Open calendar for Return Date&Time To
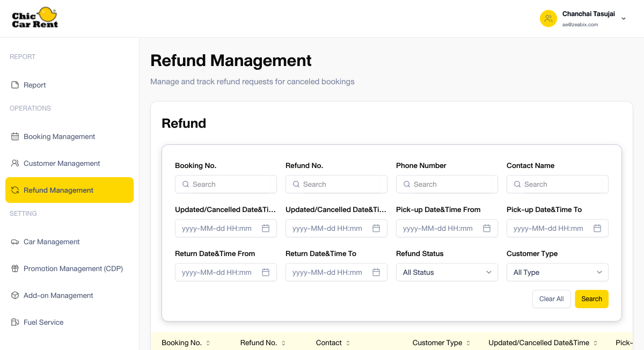The height and width of the screenshot is (350, 644). point(376,272)
